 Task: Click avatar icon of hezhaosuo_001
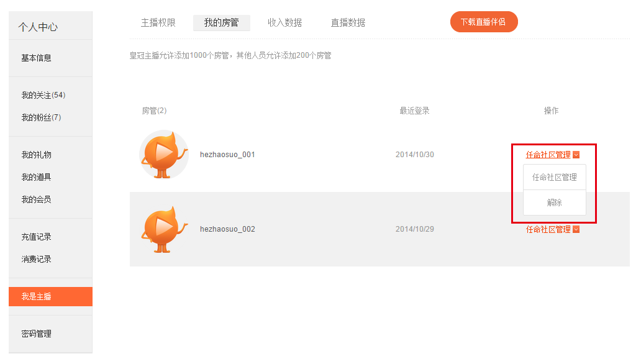tap(164, 155)
